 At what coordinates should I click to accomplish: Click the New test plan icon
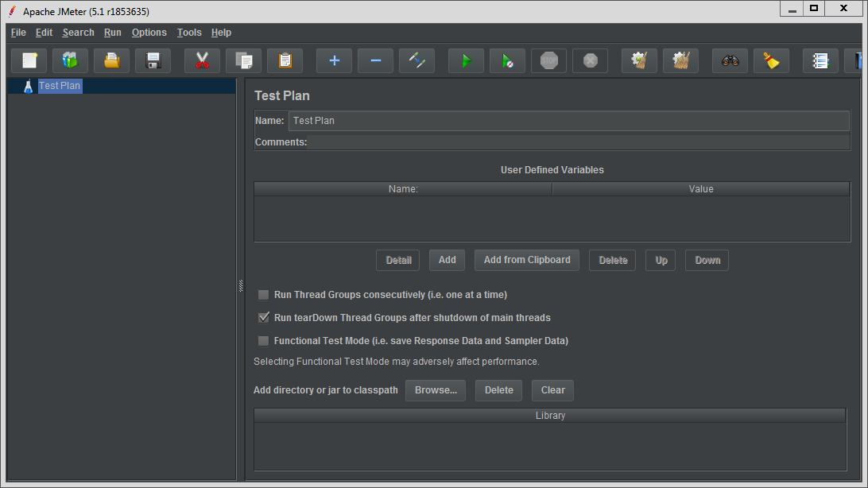click(x=29, y=60)
